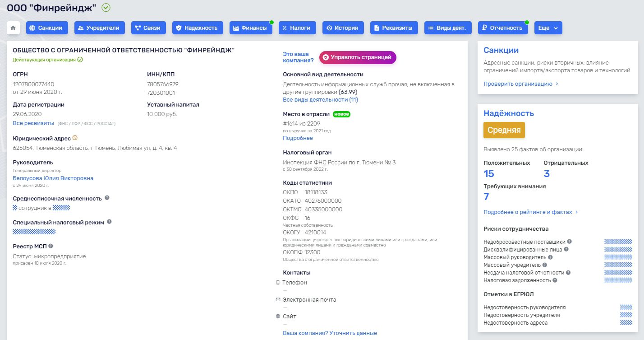Image resolution: width=644 pixels, height=340 pixels.
Task: Expand Подробнее о рейтинге и фактах
Action: pos(530,212)
